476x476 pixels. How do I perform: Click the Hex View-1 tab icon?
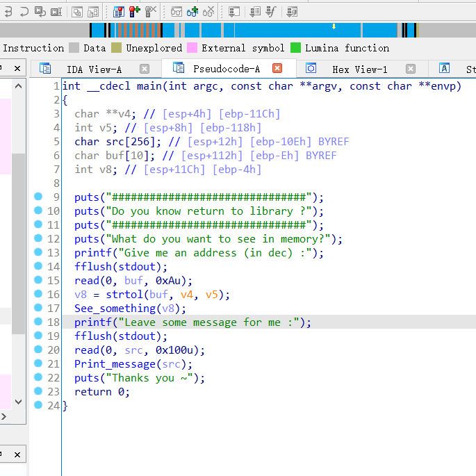311,68
